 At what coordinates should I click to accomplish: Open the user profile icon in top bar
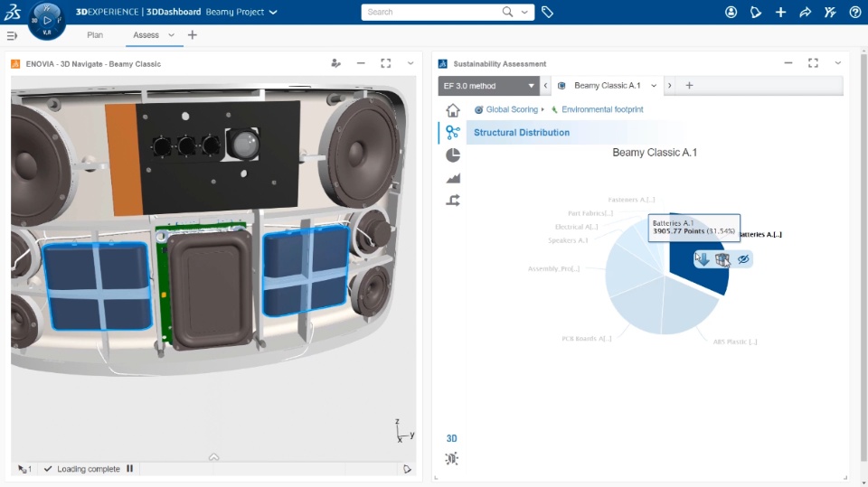pyautogui.click(x=731, y=13)
